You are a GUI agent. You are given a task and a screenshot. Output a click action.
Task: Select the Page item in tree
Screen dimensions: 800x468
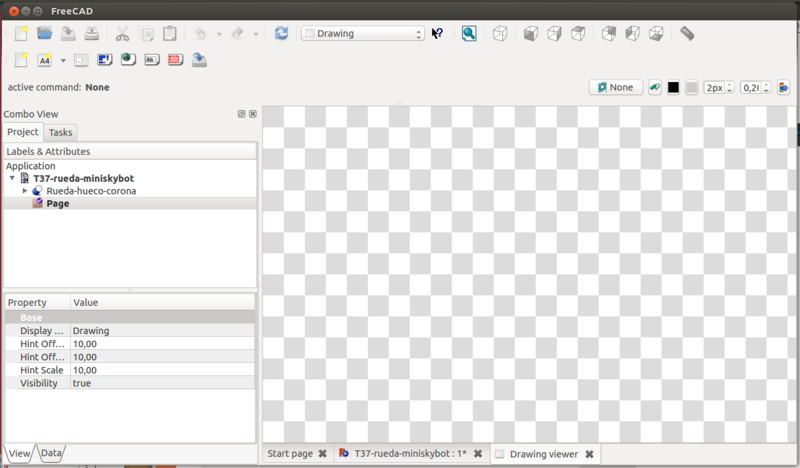point(57,203)
